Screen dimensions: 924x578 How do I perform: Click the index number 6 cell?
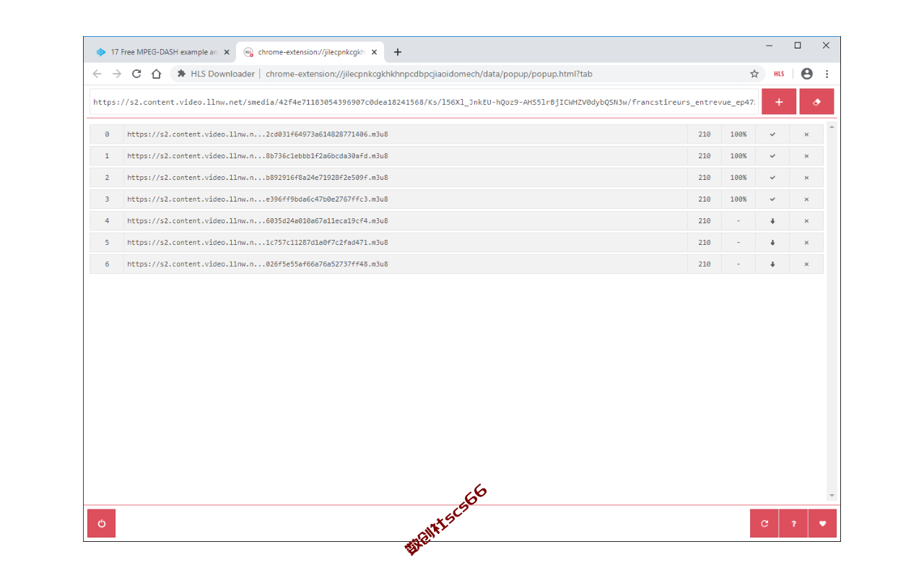pyautogui.click(x=107, y=264)
